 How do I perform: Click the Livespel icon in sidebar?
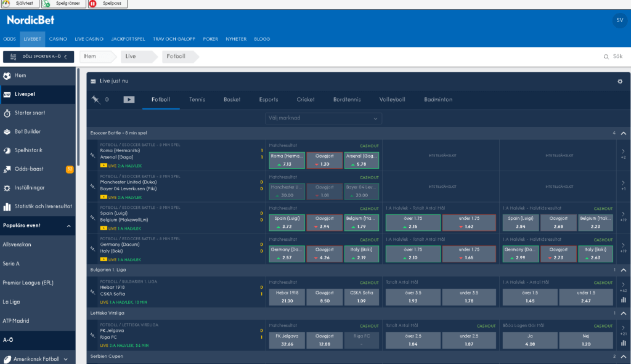tap(7, 94)
